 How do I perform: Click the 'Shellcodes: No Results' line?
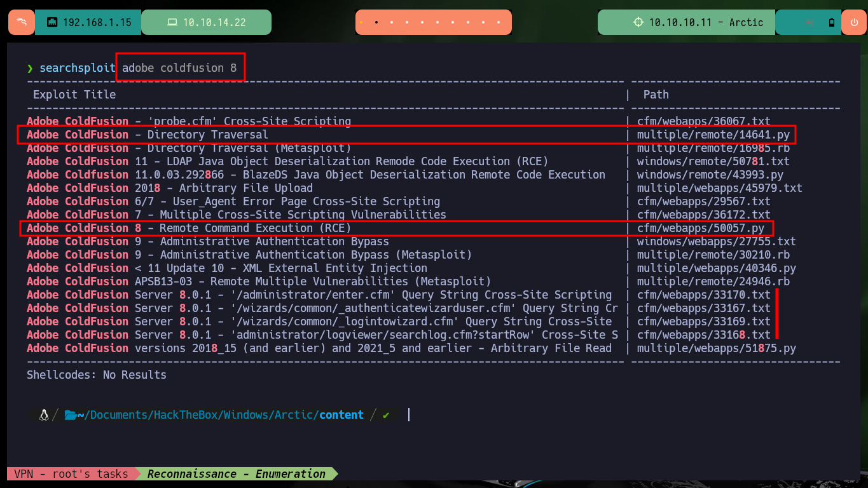point(97,375)
